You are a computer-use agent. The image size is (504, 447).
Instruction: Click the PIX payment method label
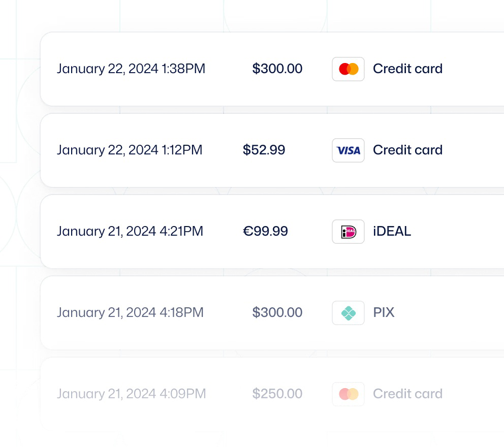click(x=384, y=313)
